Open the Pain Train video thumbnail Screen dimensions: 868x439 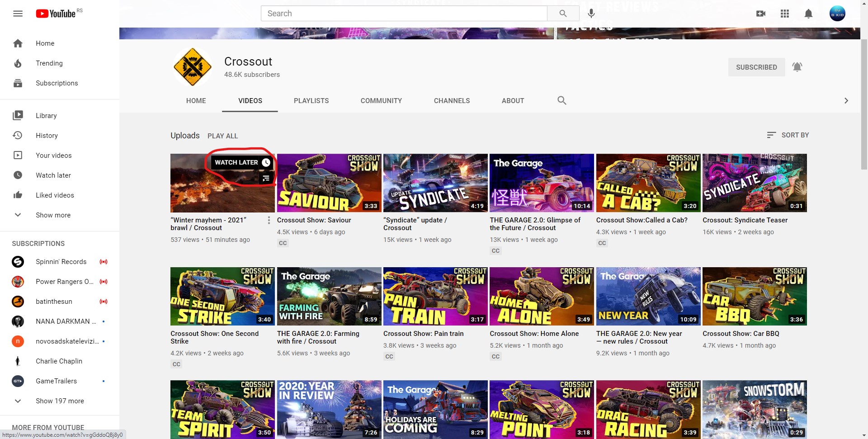(435, 297)
